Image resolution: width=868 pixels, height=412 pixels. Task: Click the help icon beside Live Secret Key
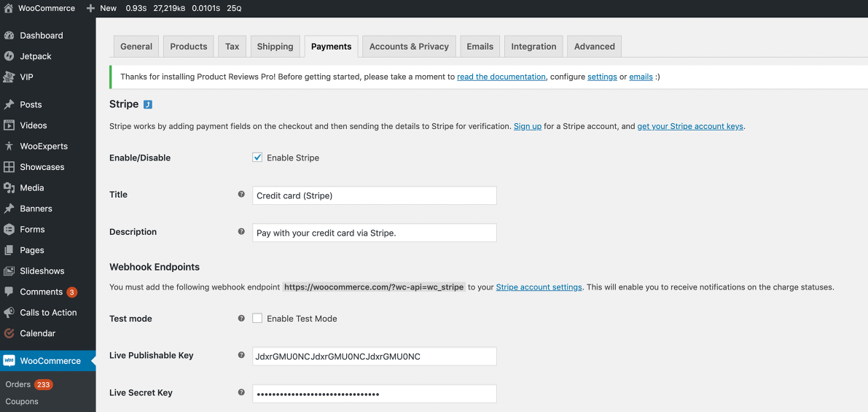point(241,392)
